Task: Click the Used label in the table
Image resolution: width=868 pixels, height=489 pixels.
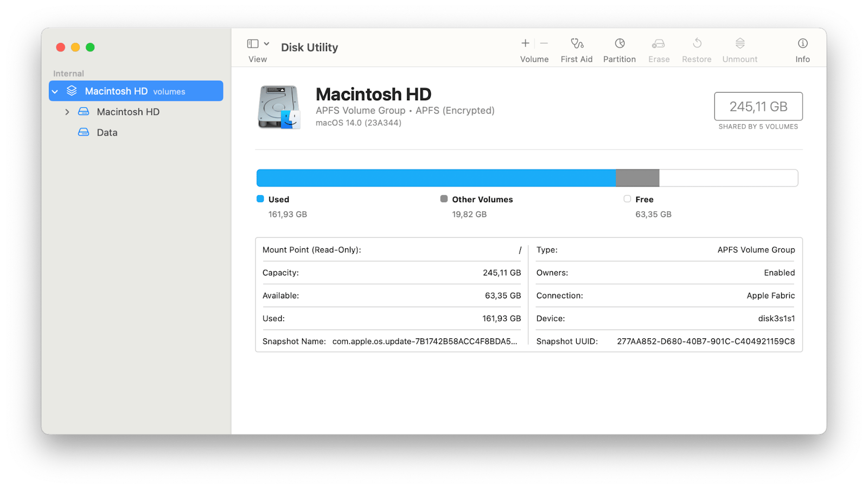Action: tap(273, 318)
